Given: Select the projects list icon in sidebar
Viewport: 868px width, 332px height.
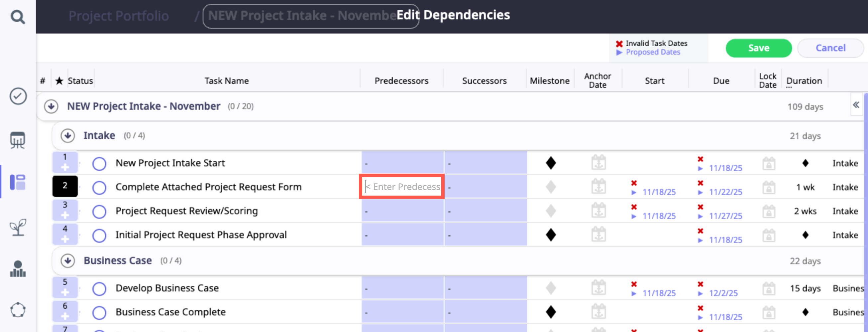Looking at the screenshot, I should click(18, 182).
